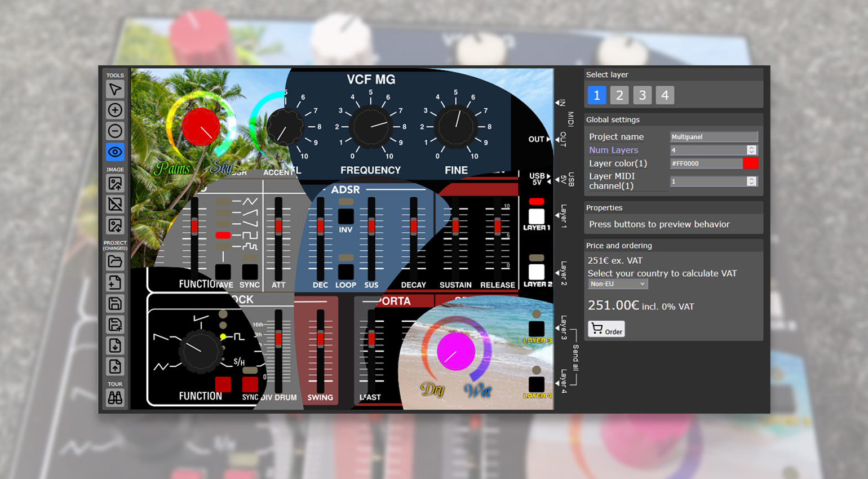Image resolution: width=868 pixels, height=479 pixels.
Task: Click the save project floppy icon
Action: click(x=115, y=304)
